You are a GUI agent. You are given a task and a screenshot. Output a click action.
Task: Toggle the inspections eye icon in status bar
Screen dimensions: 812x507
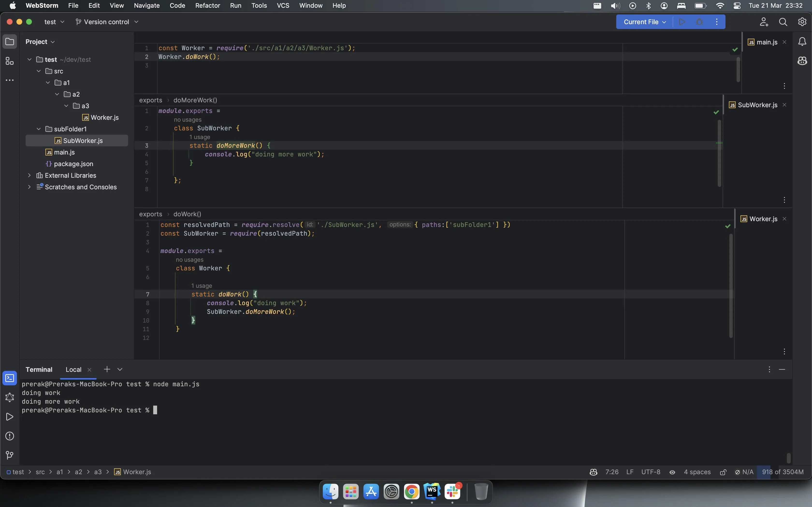pyautogui.click(x=672, y=472)
